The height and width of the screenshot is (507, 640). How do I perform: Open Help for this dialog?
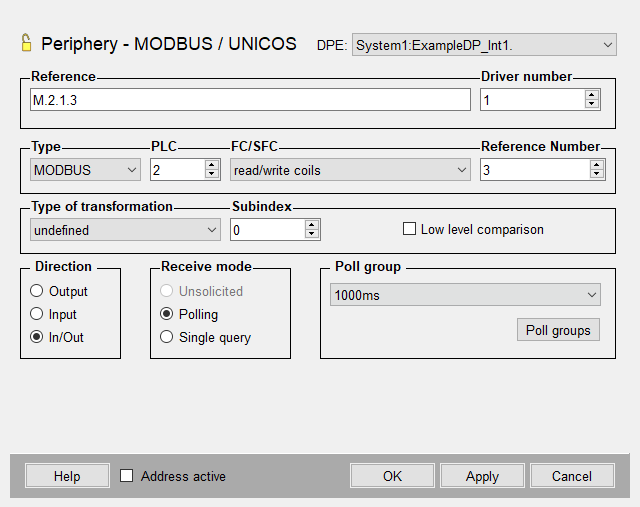(67, 476)
